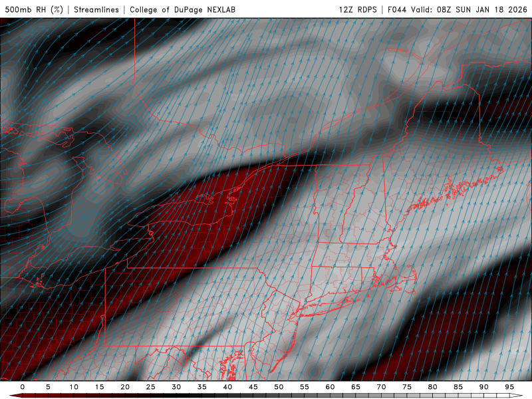The image size is (532, 399).
Task: Click the "Streamlines" label in header
Action: [x=96, y=9]
